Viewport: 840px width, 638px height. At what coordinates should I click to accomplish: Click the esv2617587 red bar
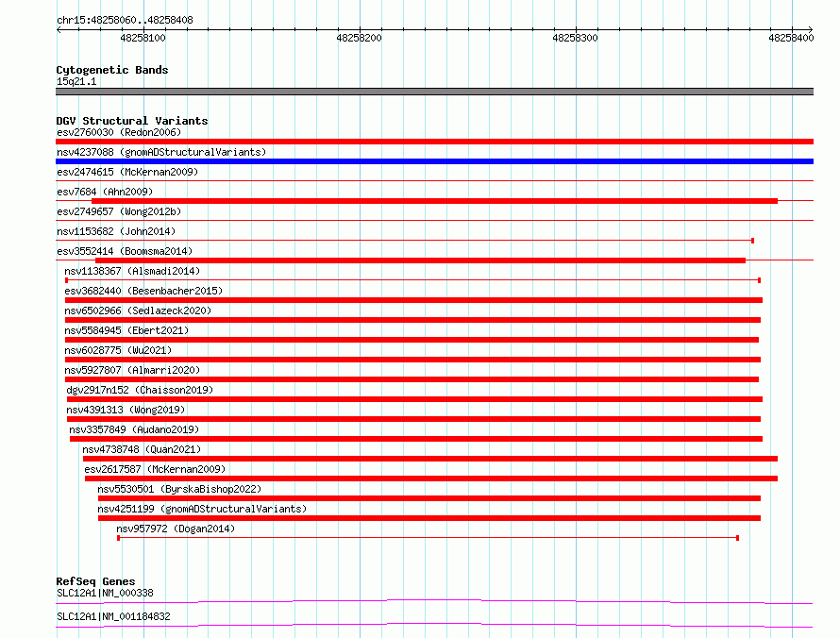click(x=431, y=478)
